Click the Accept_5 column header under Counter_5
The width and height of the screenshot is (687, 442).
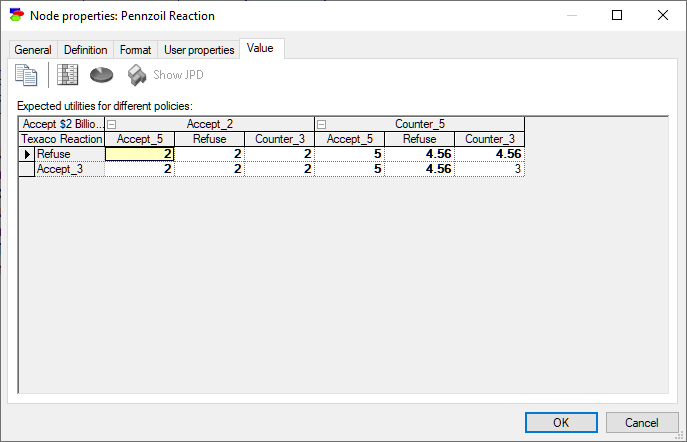[350, 139]
